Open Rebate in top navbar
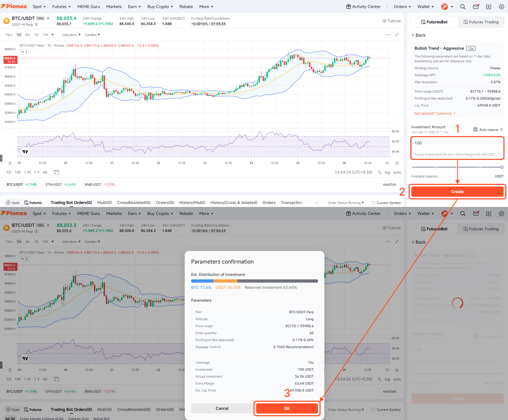This screenshot has width=508, height=420. 186,7
